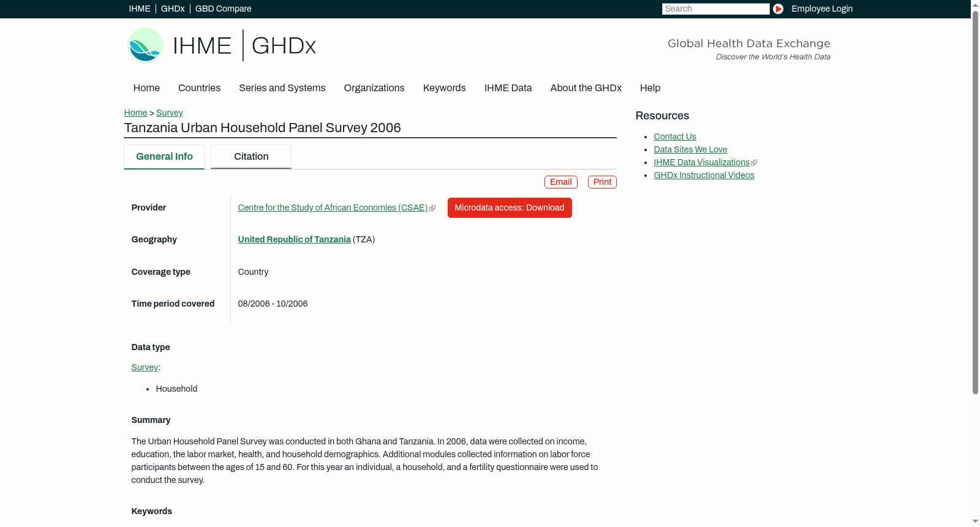980x527 pixels.
Task: Click the time period value 08/2006 - 10/2006
Action: (x=273, y=304)
